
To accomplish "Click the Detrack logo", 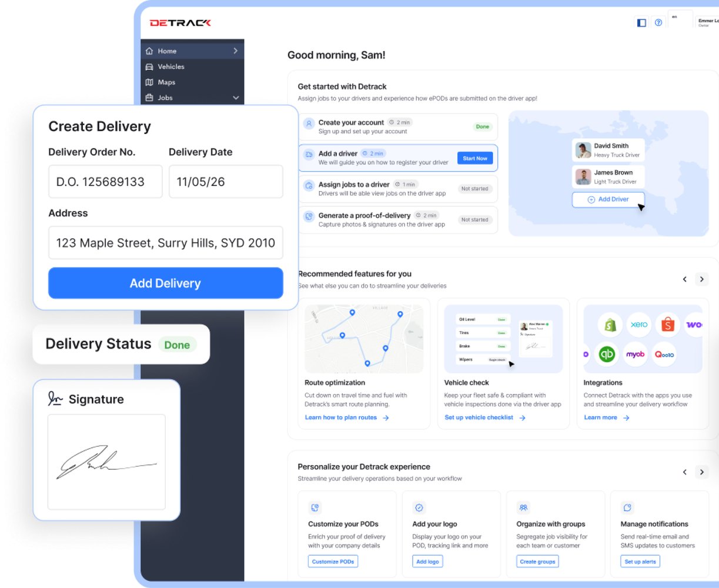I will 180,23.
